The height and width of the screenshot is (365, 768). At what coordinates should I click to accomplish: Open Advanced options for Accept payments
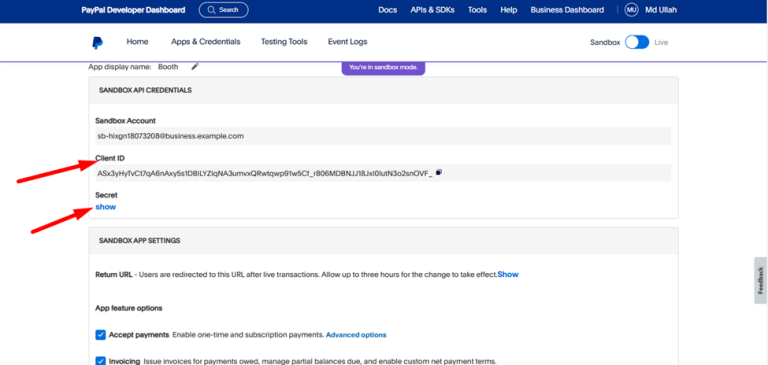point(356,335)
